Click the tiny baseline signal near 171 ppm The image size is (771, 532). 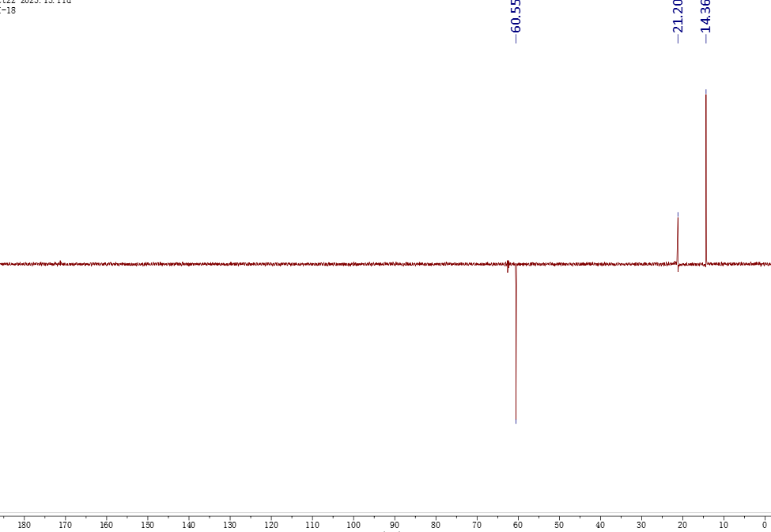(60, 262)
